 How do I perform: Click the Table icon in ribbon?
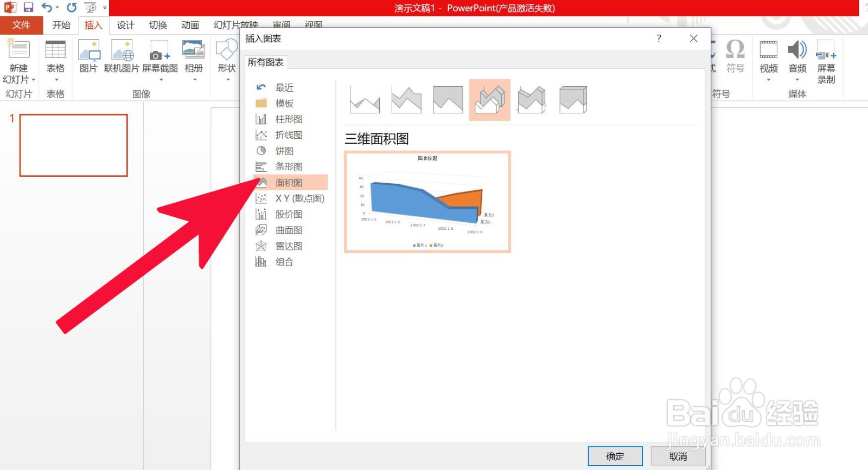click(55, 49)
